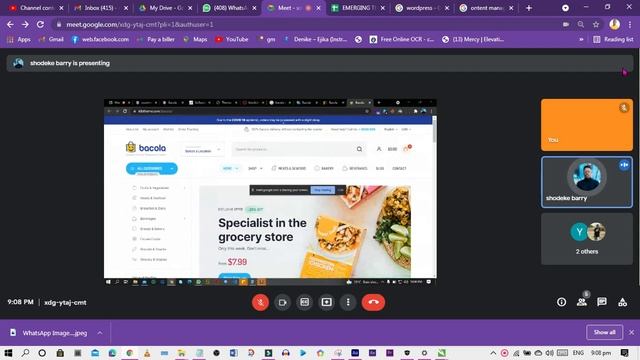Viewport: 640px width, 360px height.
Task: Expand the hidden bookmarks chevron
Action: tap(581, 40)
